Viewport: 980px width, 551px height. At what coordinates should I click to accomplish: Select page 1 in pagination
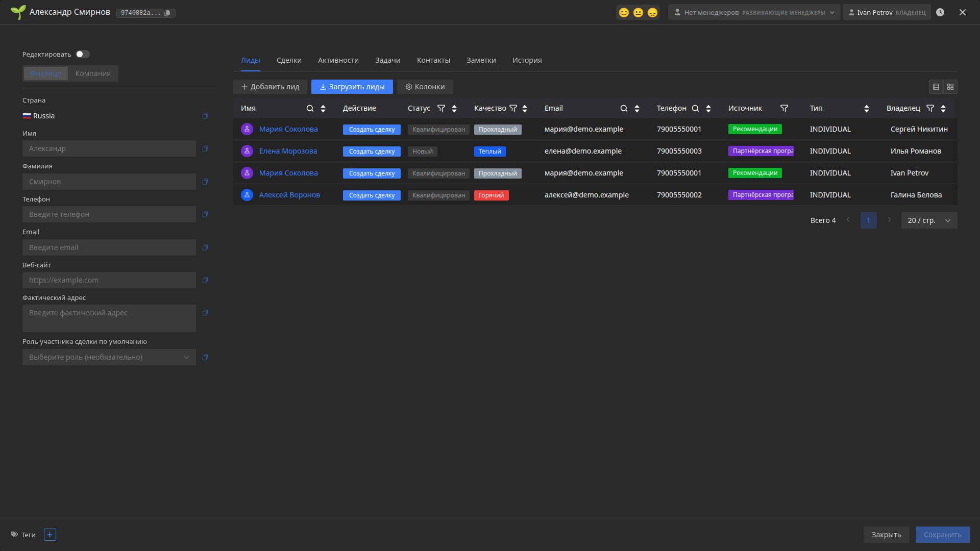[868, 220]
